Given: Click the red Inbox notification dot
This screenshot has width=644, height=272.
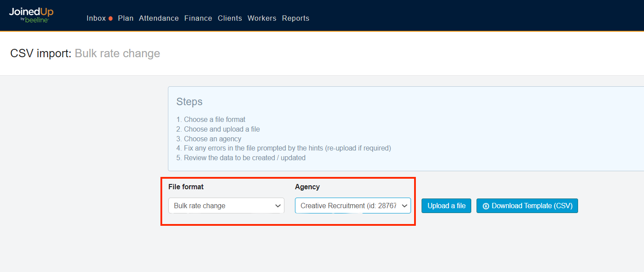Looking at the screenshot, I should click(110, 18).
